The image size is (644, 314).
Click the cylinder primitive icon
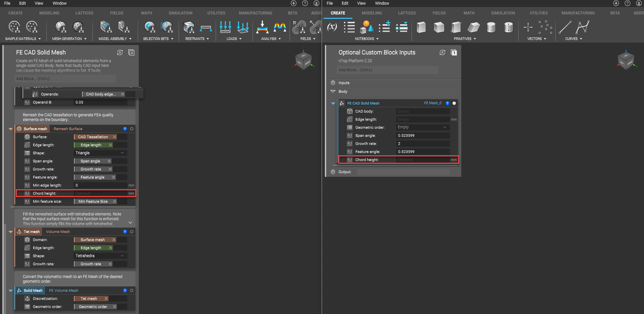pos(491,27)
